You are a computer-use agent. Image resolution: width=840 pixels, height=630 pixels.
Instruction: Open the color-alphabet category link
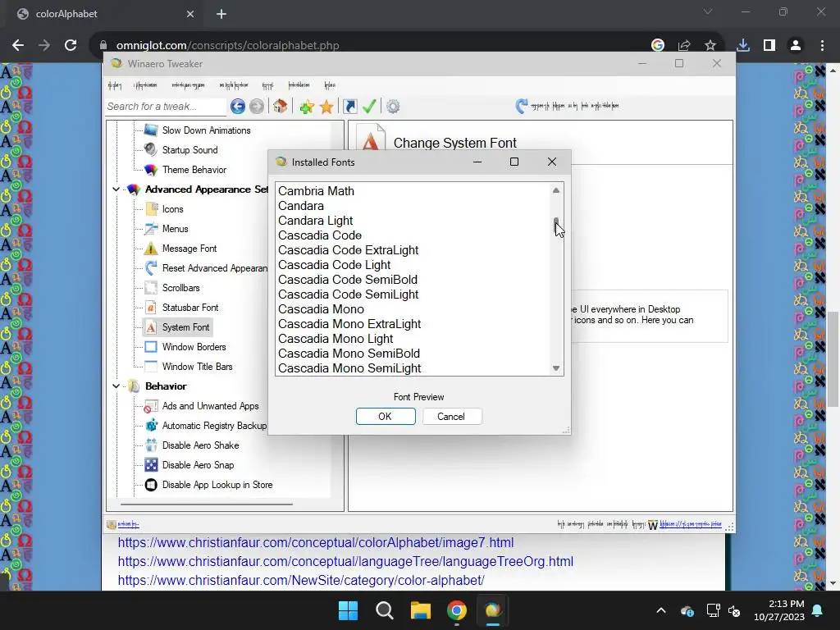tap(301, 580)
